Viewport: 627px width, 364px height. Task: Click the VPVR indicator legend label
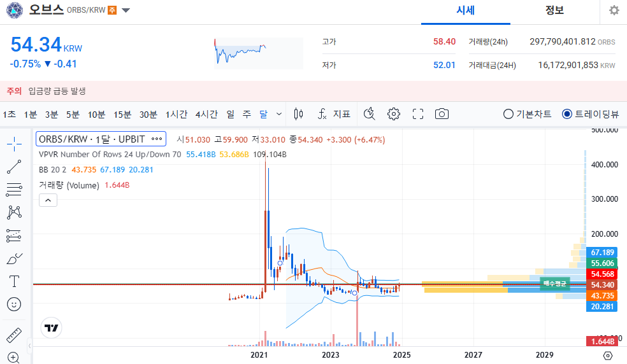110,155
